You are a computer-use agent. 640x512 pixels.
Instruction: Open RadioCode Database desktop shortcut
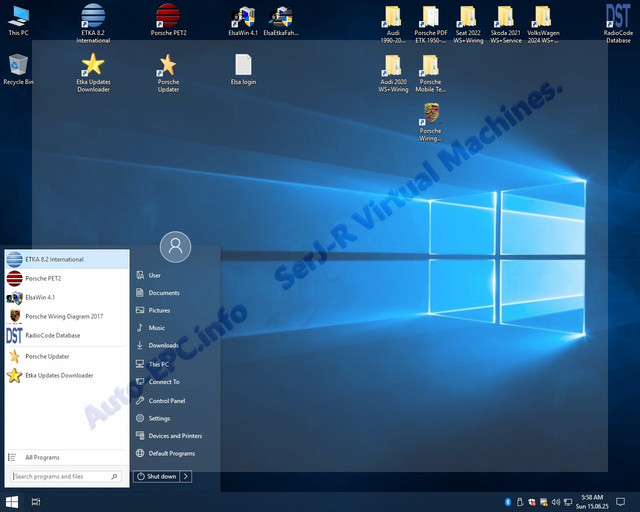(618, 23)
